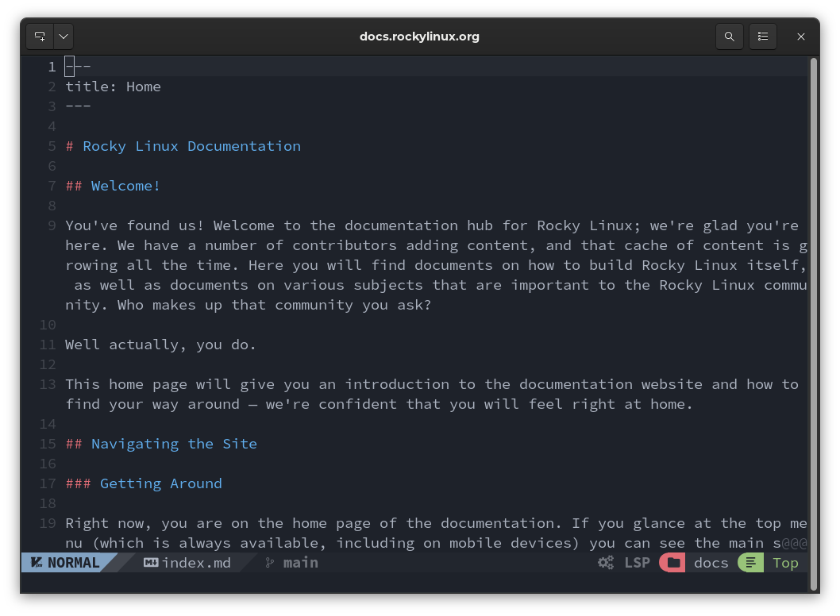Open the tab list menu in the header
The height and width of the screenshot is (616, 840).
tap(763, 36)
